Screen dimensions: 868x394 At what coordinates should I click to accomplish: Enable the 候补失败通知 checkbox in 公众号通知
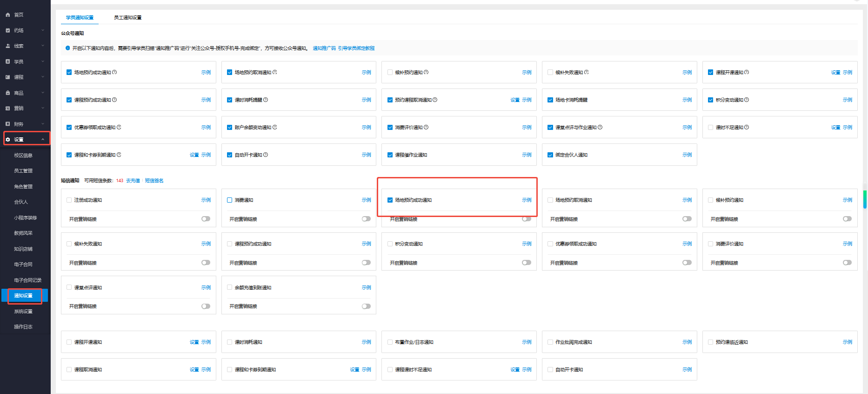[550, 73]
